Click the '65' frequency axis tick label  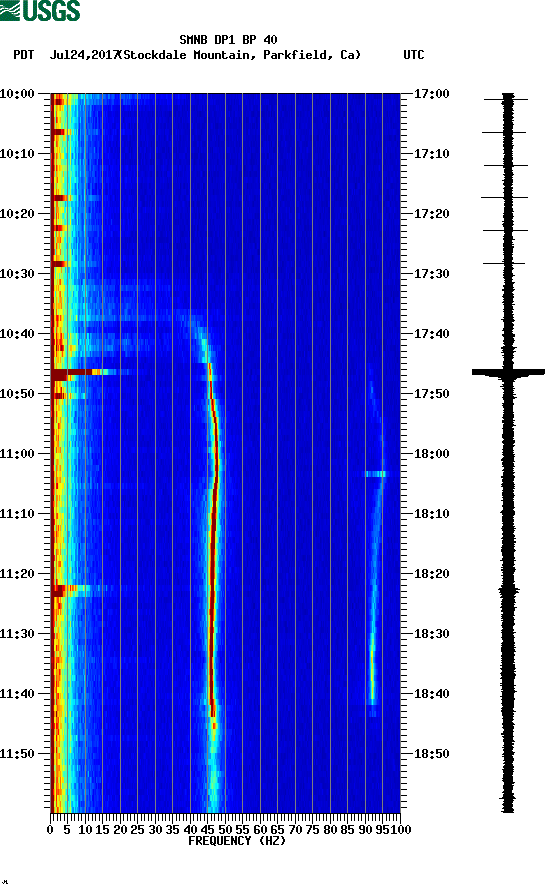click(277, 830)
